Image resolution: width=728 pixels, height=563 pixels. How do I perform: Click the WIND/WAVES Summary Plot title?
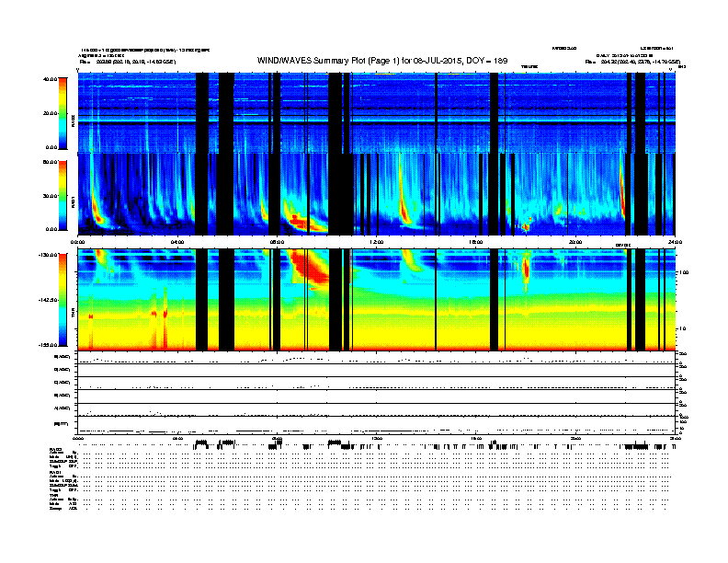point(382,61)
